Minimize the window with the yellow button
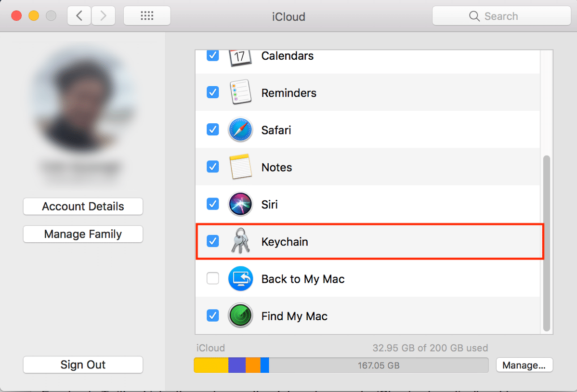 coord(34,16)
